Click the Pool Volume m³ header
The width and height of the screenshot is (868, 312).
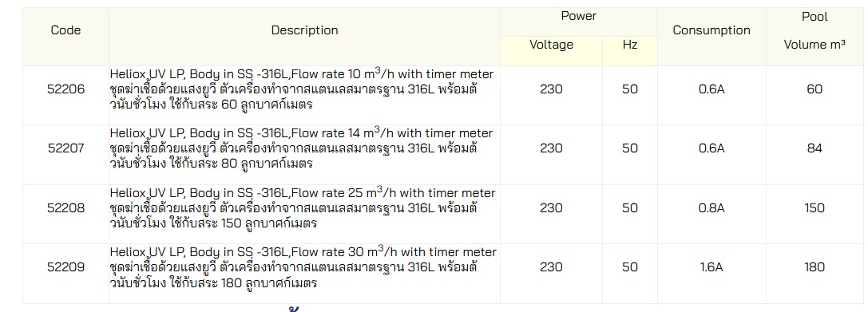[x=814, y=30]
